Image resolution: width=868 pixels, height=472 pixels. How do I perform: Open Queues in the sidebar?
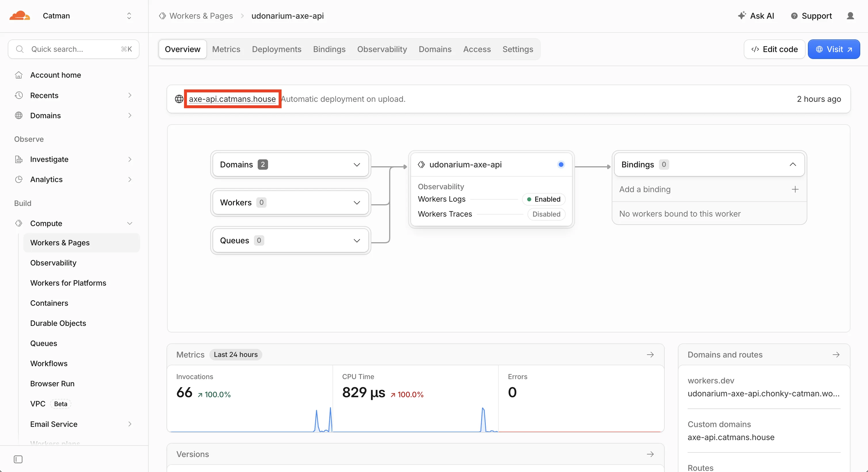tap(44, 344)
